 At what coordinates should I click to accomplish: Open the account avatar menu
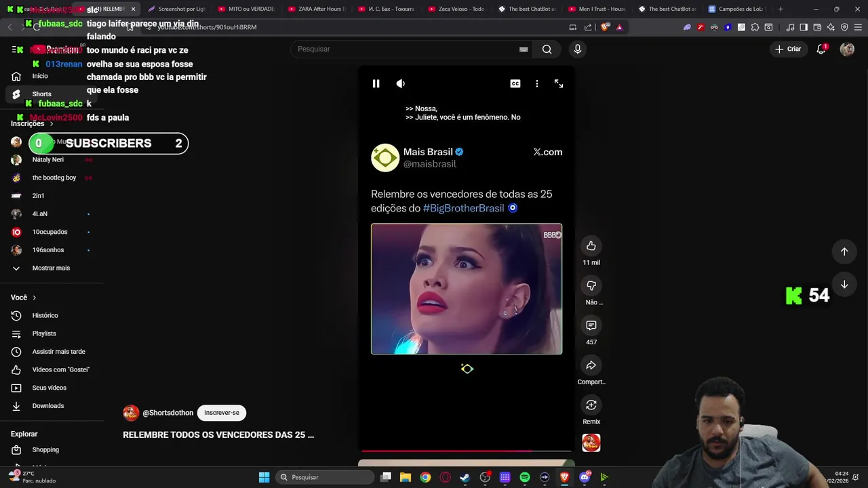pos(847,49)
